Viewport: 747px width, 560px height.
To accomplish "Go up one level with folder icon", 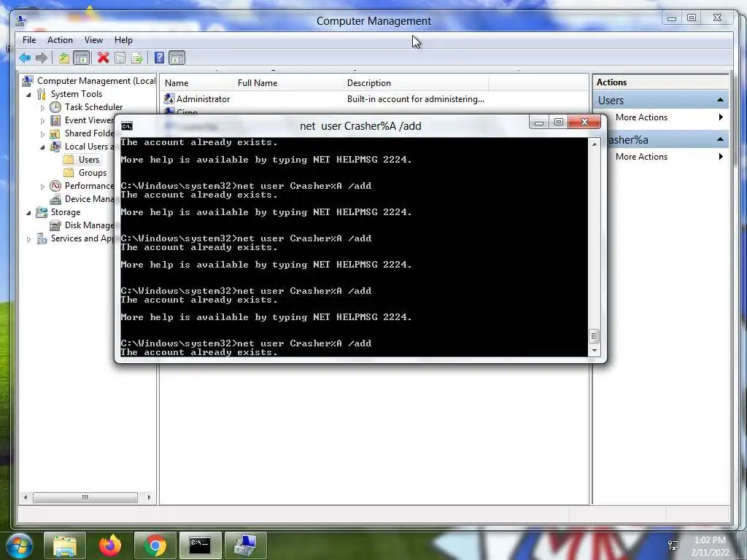I will [x=63, y=58].
